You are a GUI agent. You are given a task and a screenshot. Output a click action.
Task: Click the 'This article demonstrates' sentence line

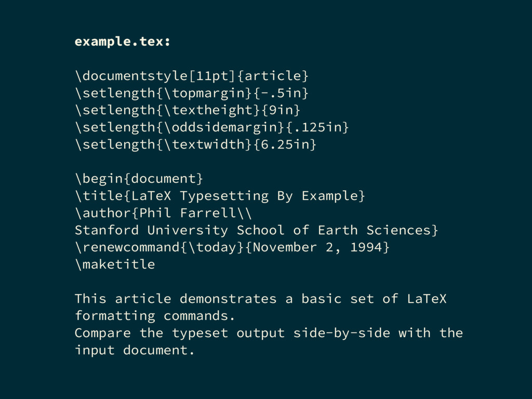point(261,299)
